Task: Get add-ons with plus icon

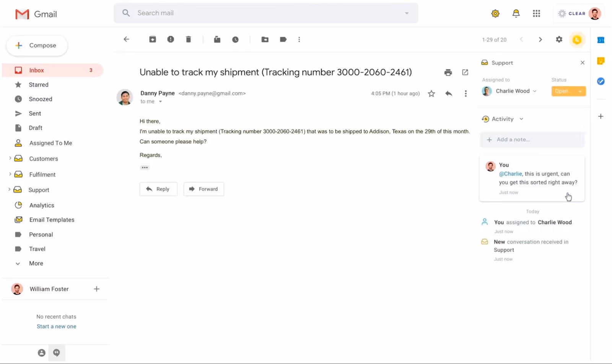Action: [601, 116]
